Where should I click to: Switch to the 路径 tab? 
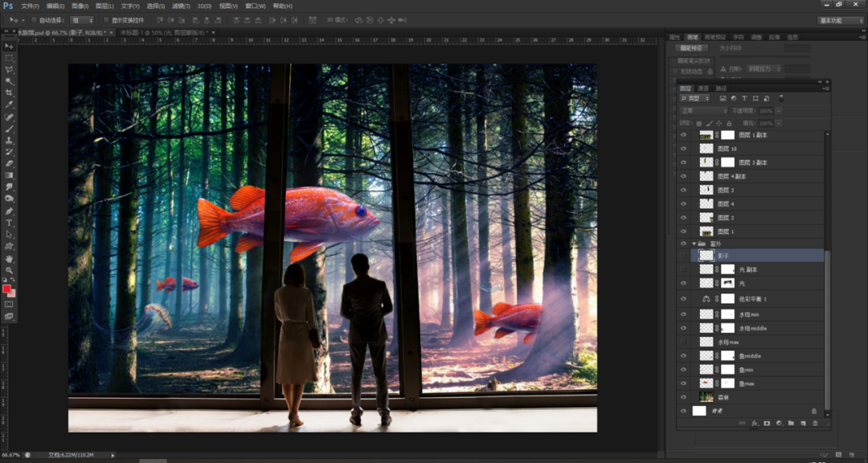(721, 88)
